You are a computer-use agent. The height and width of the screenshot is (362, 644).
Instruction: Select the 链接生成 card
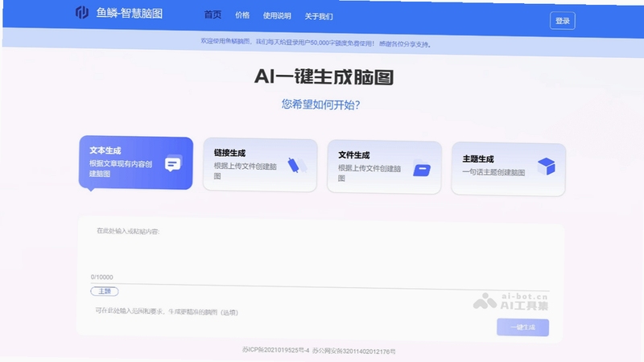click(x=260, y=165)
